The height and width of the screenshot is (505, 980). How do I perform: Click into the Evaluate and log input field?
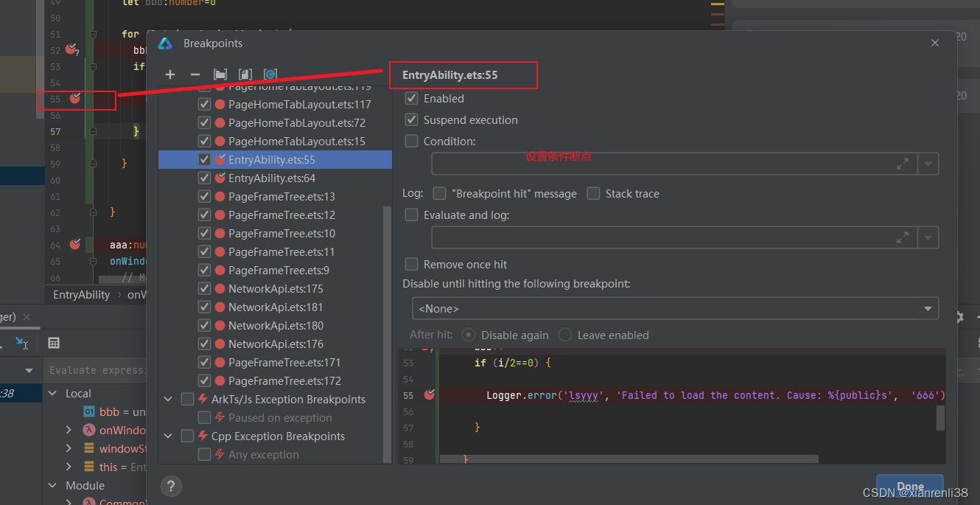pyautogui.click(x=674, y=237)
